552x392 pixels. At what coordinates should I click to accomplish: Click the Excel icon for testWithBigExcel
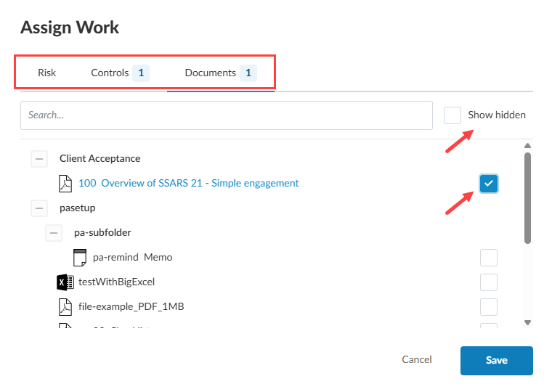65,282
